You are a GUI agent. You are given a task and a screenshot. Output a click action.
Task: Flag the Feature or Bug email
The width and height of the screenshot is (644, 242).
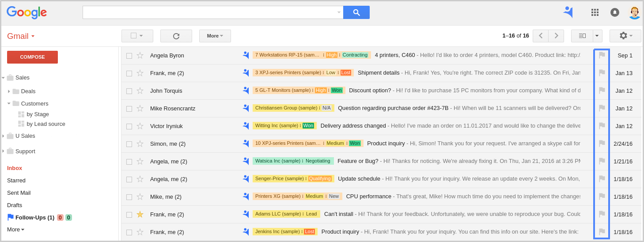[x=602, y=161]
